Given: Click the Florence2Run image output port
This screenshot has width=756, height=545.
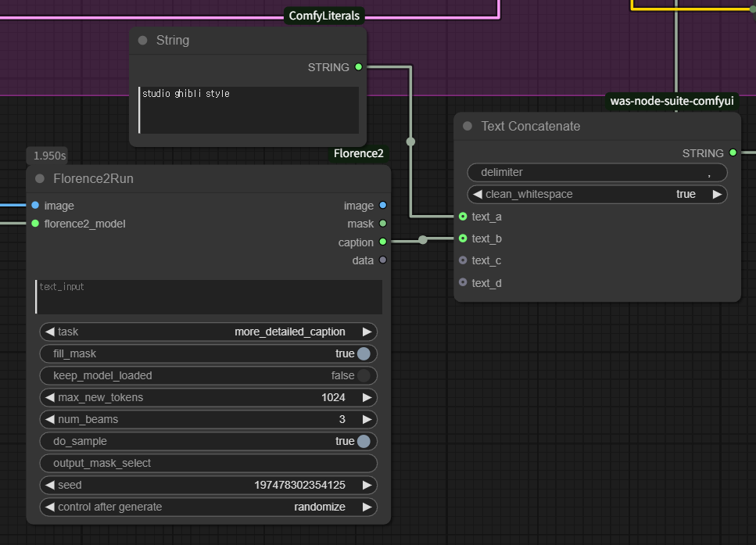Looking at the screenshot, I should pos(383,206).
